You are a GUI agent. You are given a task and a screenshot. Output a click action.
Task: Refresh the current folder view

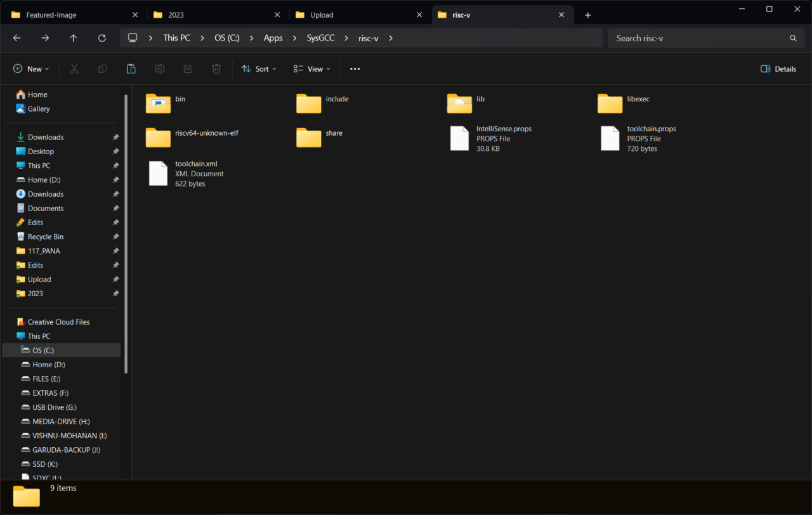coord(102,38)
